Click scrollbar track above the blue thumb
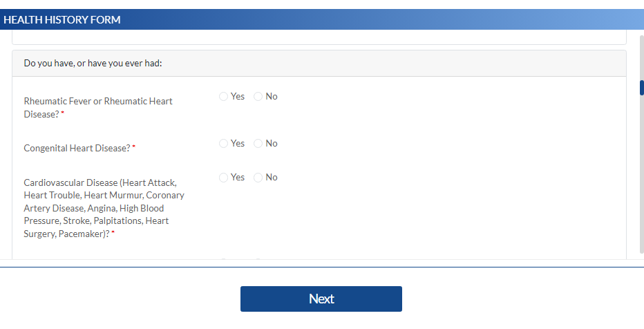Viewport: 644px width, 329px height. 641,55
